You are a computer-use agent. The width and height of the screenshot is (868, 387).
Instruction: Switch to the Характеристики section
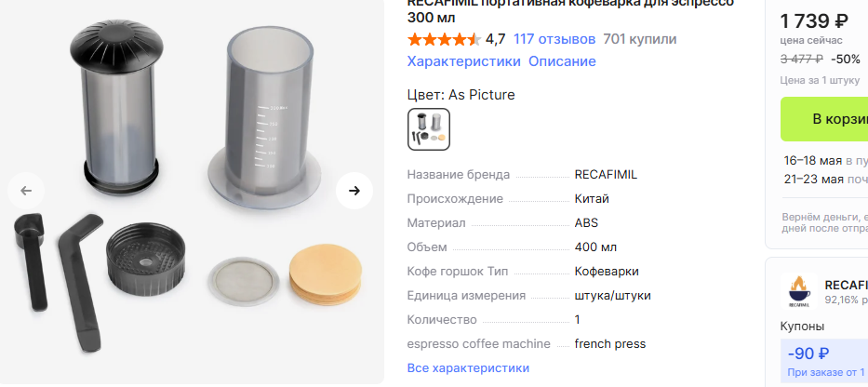click(463, 61)
